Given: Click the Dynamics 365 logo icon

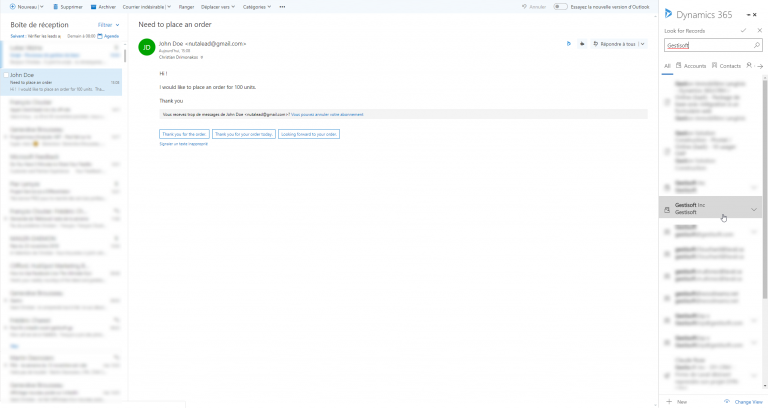Looking at the screenshot, I should point(668,14).
